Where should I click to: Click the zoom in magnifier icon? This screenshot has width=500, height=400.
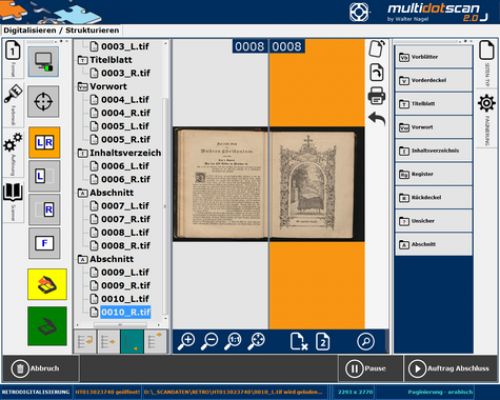click(x=186, y=341)
